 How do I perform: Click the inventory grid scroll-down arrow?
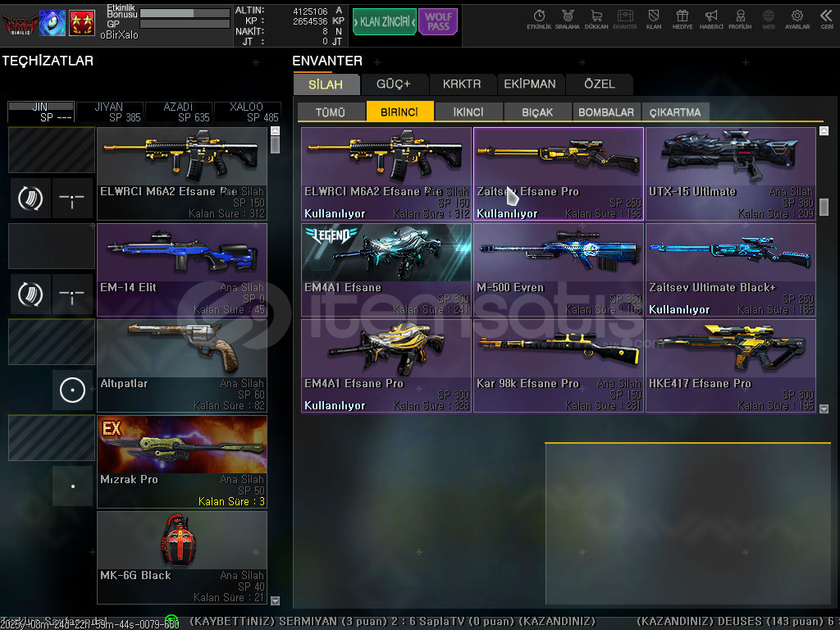(824, 409)
